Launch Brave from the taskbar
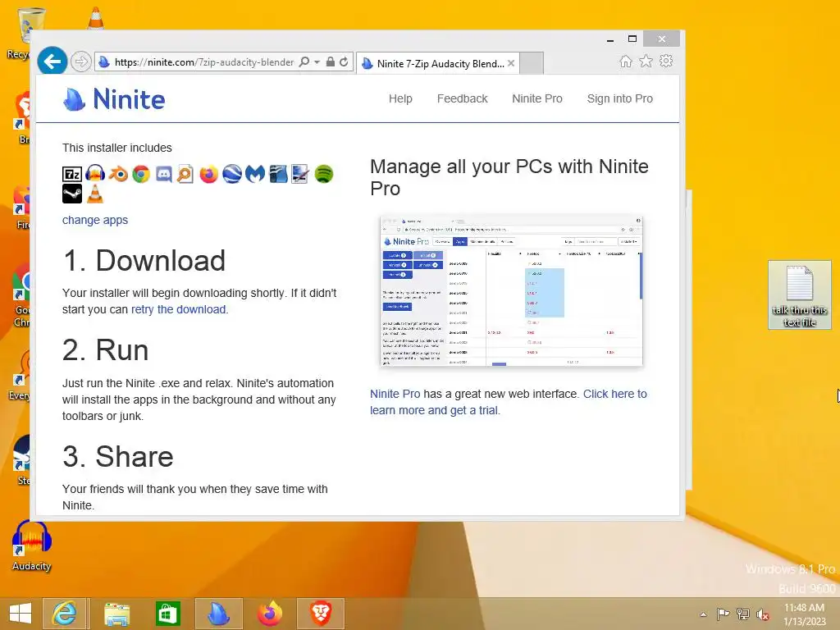This screenshot has width=840, height=630. [x=321, y=614]
